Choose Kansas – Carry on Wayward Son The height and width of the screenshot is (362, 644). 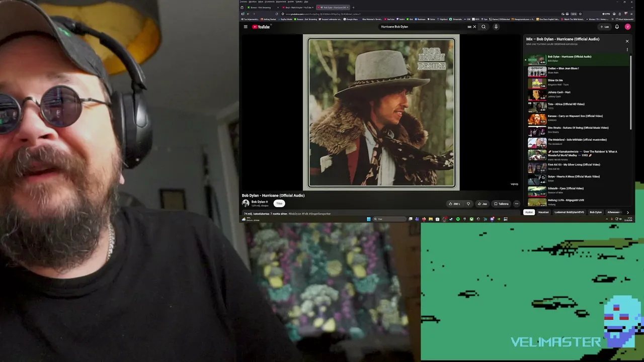pos(578,118)
